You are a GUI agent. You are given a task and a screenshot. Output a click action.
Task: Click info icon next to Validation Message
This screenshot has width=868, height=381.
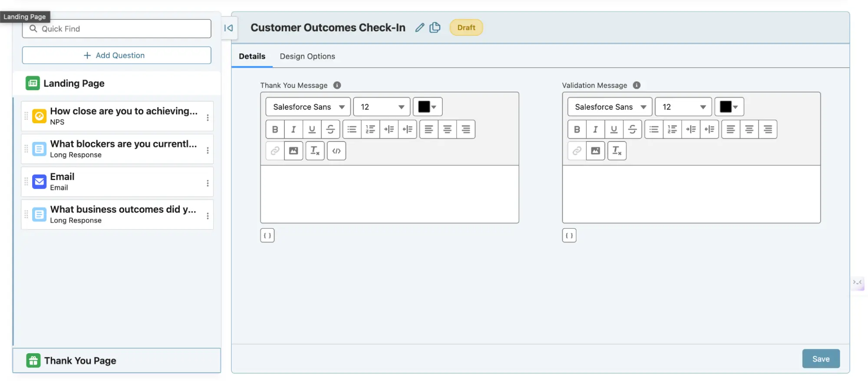coord(637,85)
